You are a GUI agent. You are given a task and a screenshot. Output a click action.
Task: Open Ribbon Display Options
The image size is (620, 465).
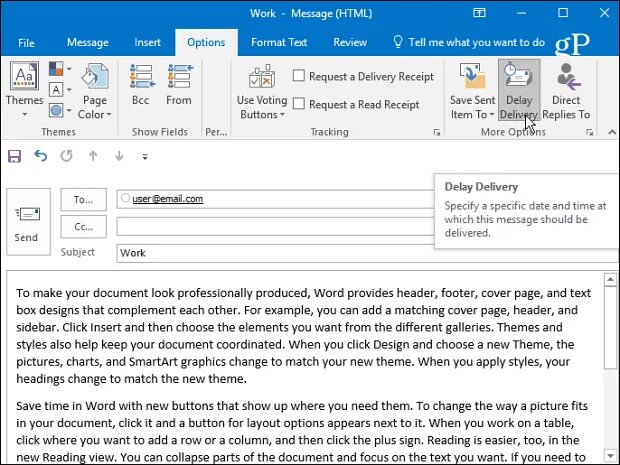coord(479,13)
